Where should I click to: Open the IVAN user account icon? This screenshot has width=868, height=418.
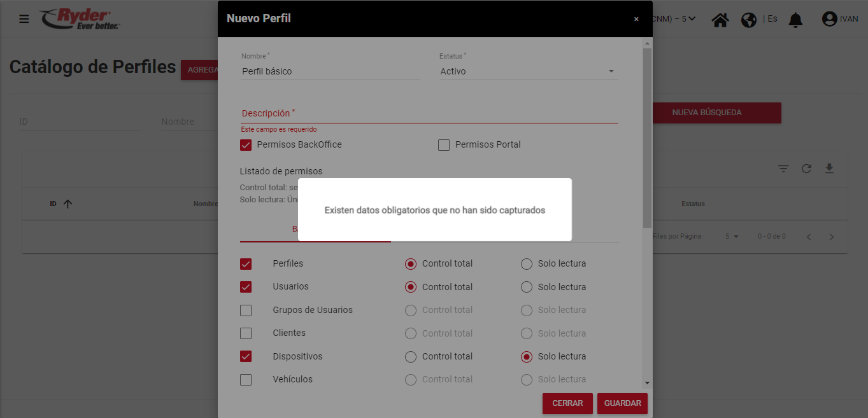click(x=829, y=19)
